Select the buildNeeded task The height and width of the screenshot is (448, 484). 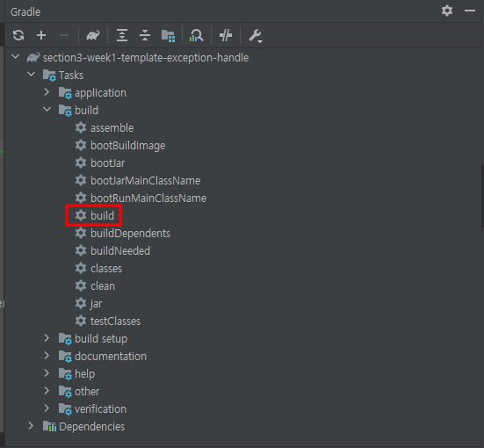[x=120, y=251]
